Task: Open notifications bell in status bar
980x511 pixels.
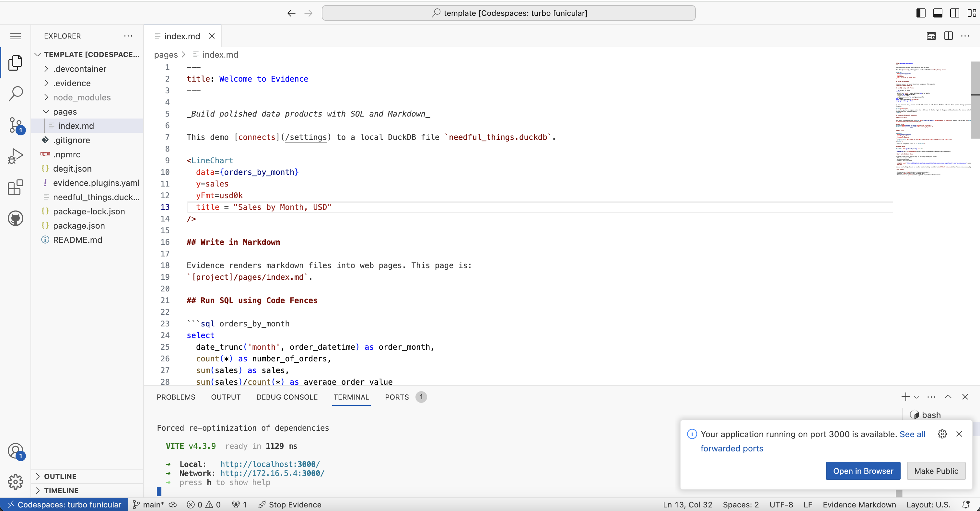Action: (x=966, y=505)
